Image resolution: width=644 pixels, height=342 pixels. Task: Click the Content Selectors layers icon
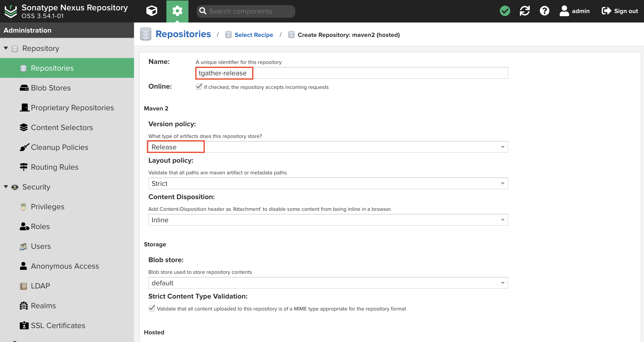(x=24, y=127)
